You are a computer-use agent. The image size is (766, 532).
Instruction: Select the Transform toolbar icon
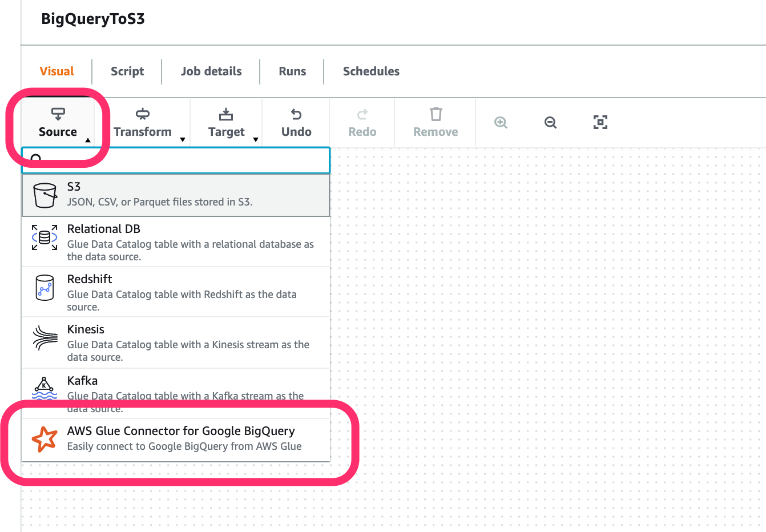pos(142,114)
